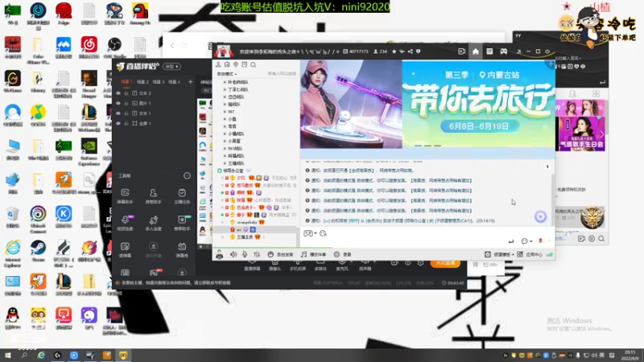Expand the 阿猫战队 channel
644x362 pixels.
(x=225, y=156)
